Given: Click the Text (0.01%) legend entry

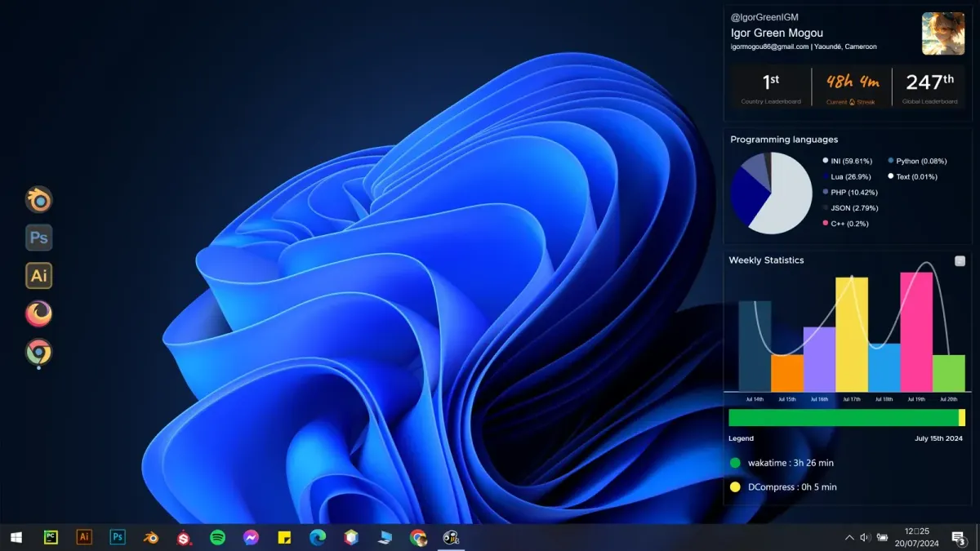Looking at the screenshot, I should [x=912, y=176].
